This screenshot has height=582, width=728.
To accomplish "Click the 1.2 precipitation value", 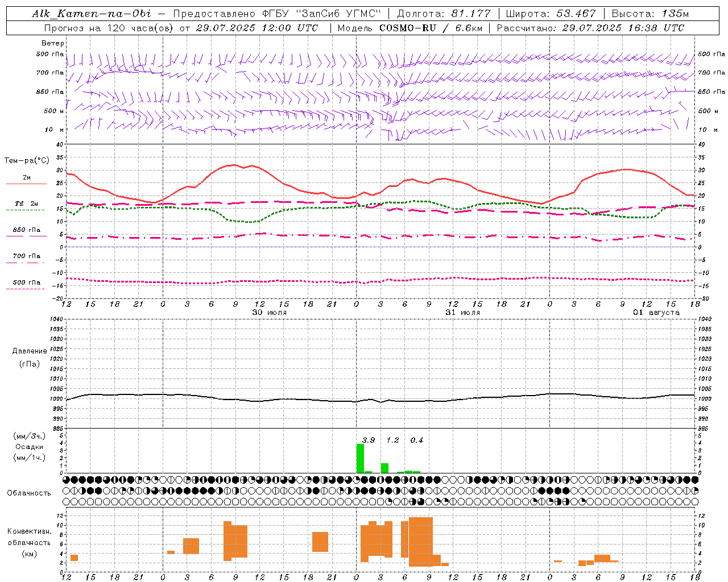I will tap(392, 440).
